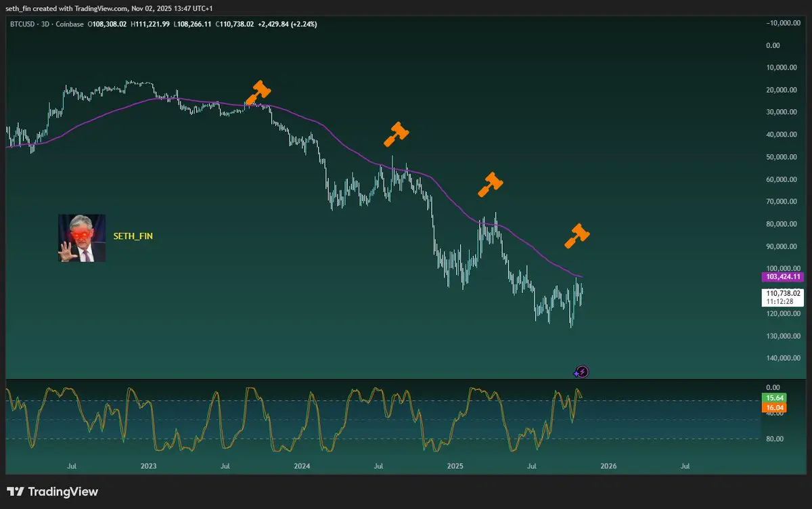Click the laser-eyed portrait thumbnail
This screenshot has height=509, width=812.
point(82,238)
